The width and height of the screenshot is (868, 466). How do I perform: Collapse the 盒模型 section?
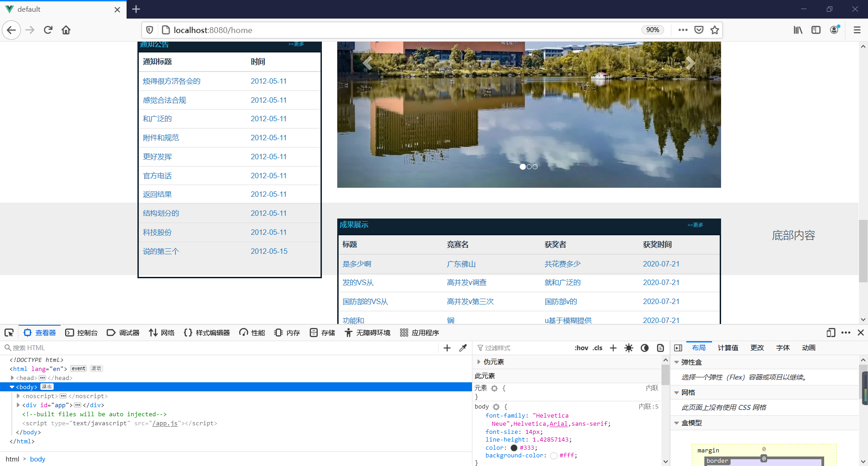[676, 423]
